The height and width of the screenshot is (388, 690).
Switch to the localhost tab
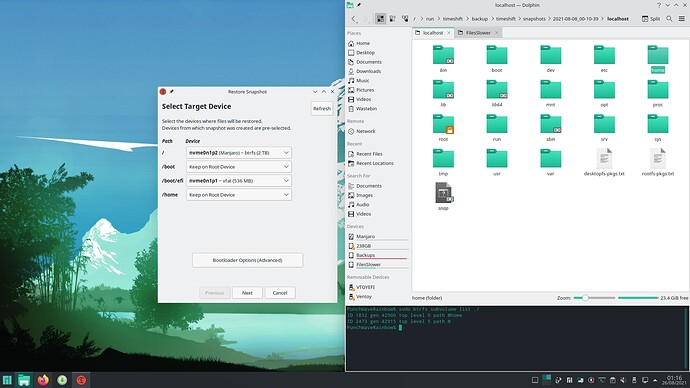(x=433, y=33)
